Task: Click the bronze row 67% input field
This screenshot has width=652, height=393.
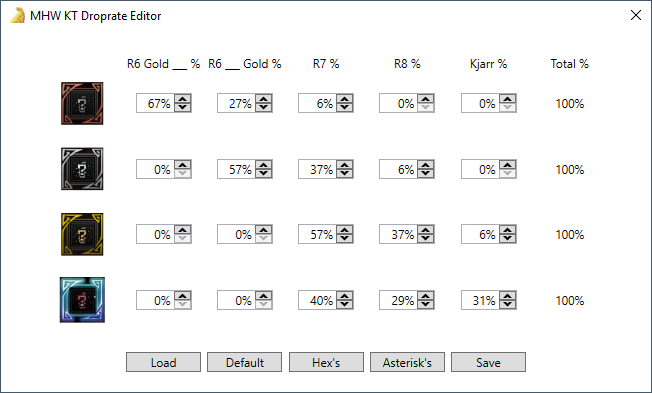Action: coord(156,103)
